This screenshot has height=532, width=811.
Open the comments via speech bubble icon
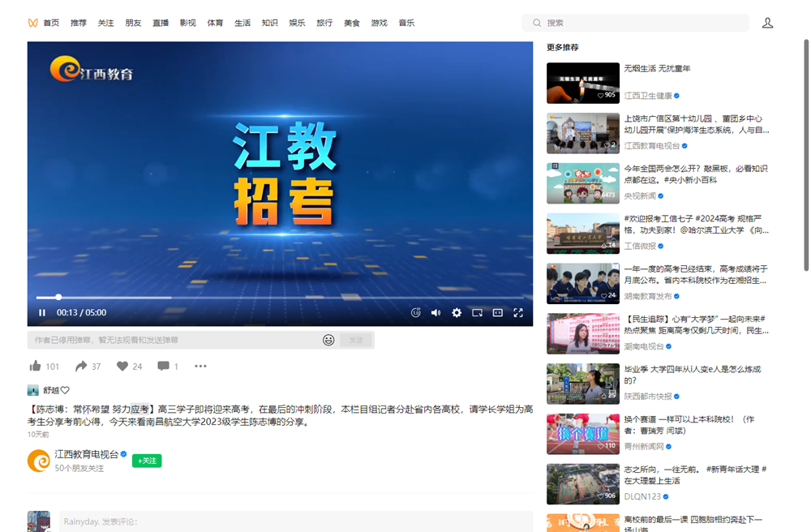[163, 366]
